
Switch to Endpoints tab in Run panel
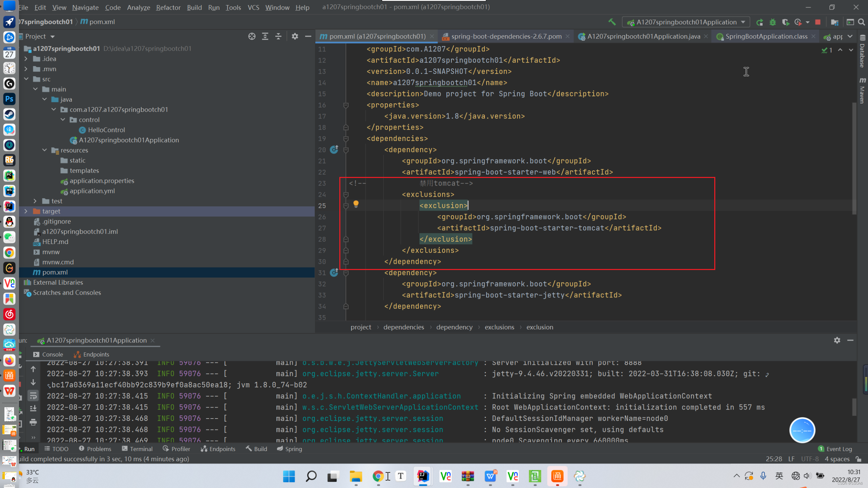tap(92, 355)
